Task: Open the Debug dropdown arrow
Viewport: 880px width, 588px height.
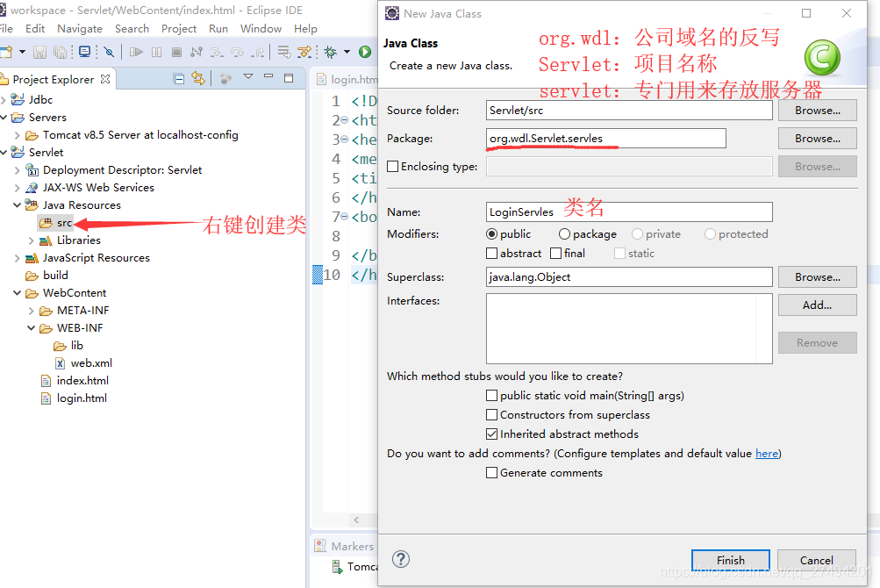Action: coord(347,53)
